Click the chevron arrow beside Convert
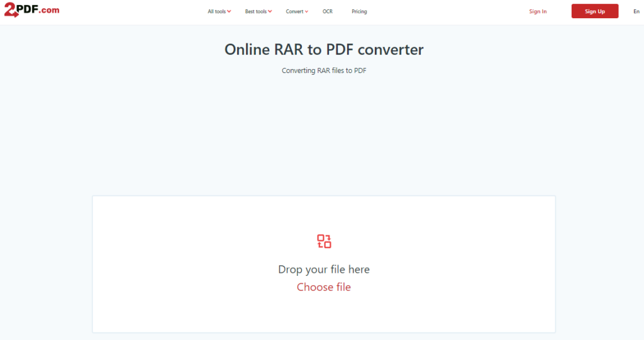The image size is (644, 340). (x=306, y=12)
